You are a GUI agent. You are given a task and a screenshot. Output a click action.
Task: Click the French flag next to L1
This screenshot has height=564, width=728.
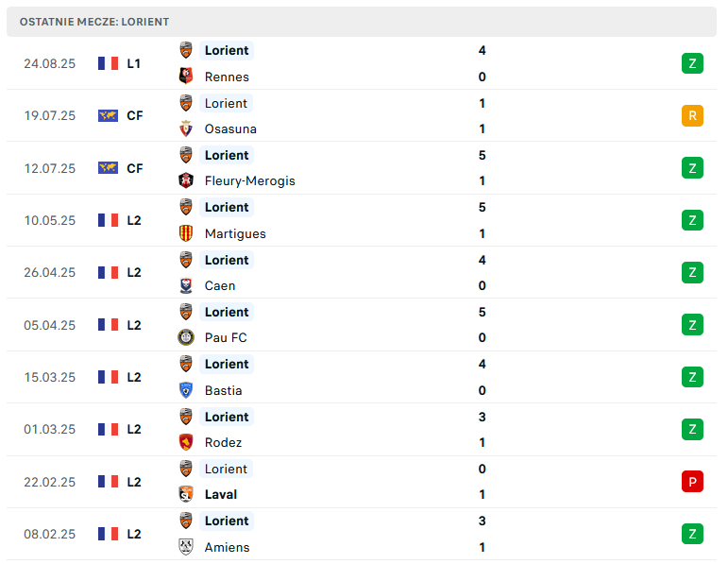108,63
